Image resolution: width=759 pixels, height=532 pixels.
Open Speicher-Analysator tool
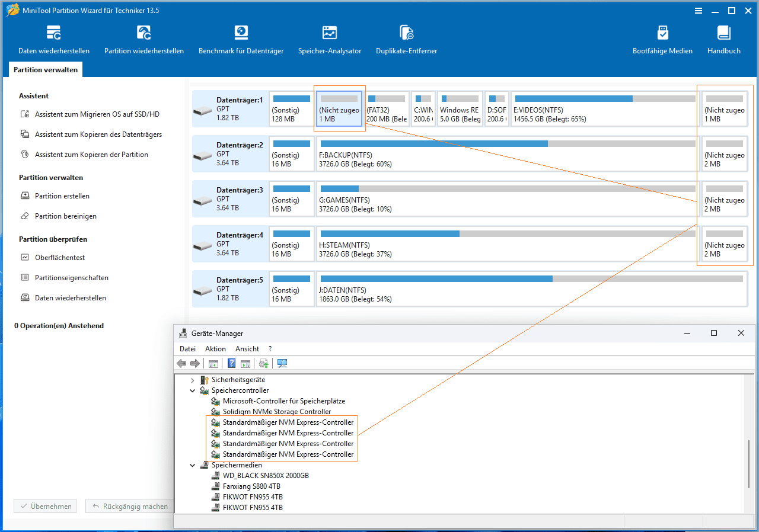[x=330, y=40]
